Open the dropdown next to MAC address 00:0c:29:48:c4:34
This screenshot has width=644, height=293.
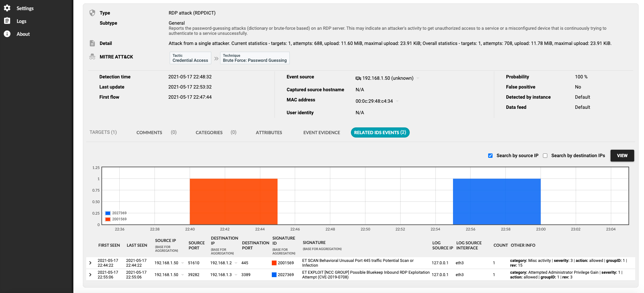397,101
